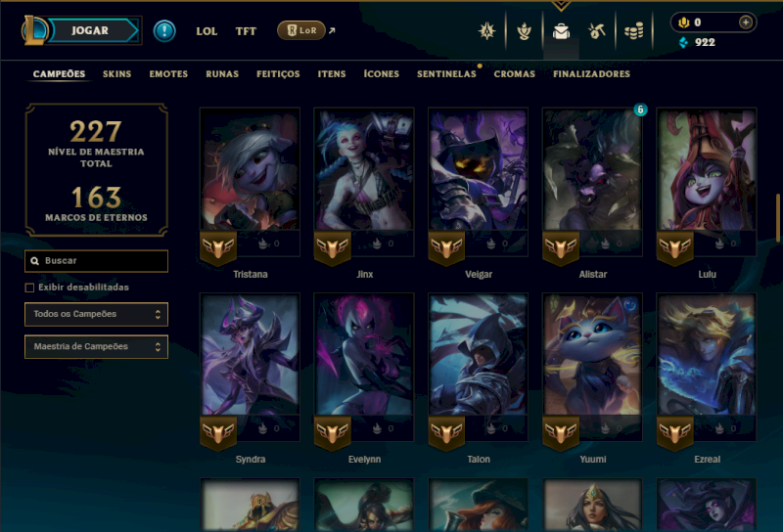
Task: Open the Cromas tab
Action: 515,74
